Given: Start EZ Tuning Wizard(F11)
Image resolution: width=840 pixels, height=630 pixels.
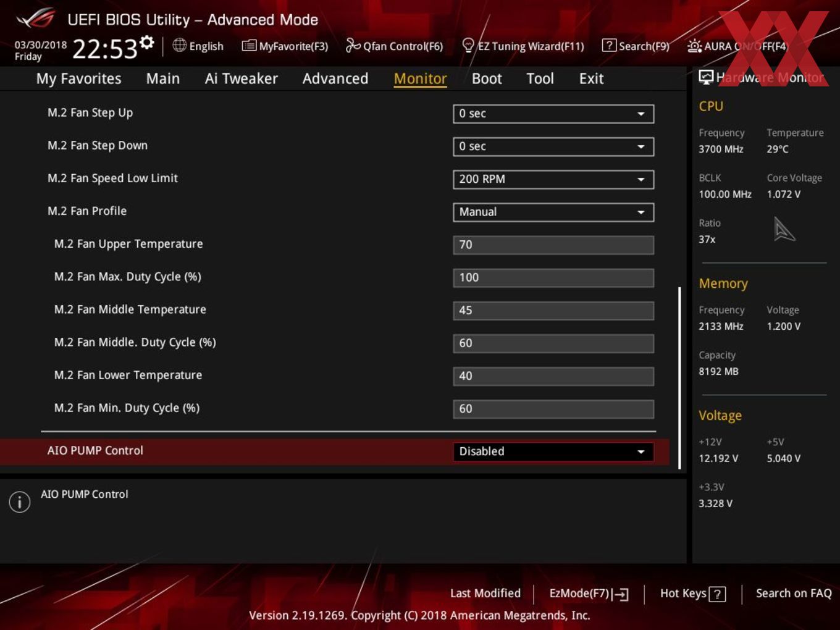Looking at the screenshot, I should 523,46.
